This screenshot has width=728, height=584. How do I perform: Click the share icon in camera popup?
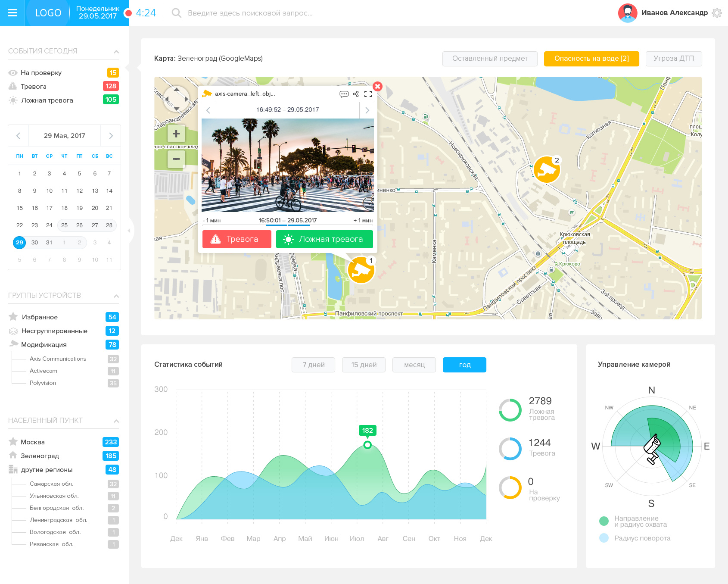pos(356,94)
